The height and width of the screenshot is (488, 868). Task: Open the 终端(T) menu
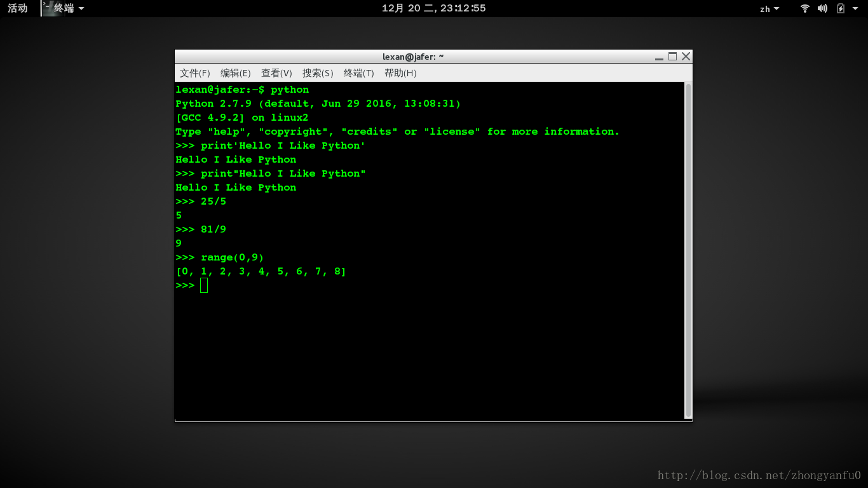[x=359, y=73]
